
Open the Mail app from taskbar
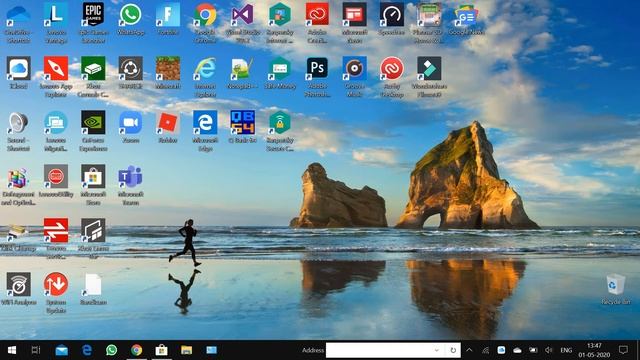(x=62, y=350)
